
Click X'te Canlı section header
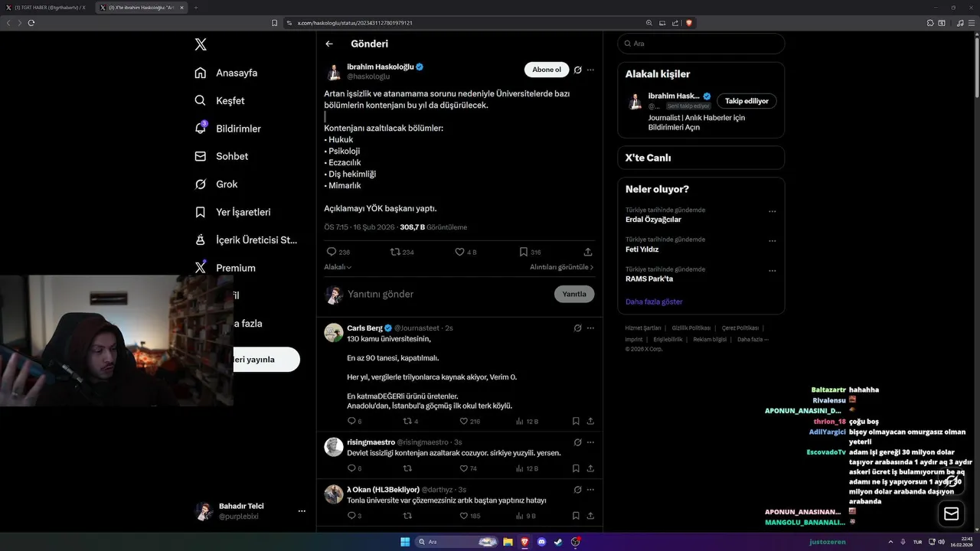point(648,158)
